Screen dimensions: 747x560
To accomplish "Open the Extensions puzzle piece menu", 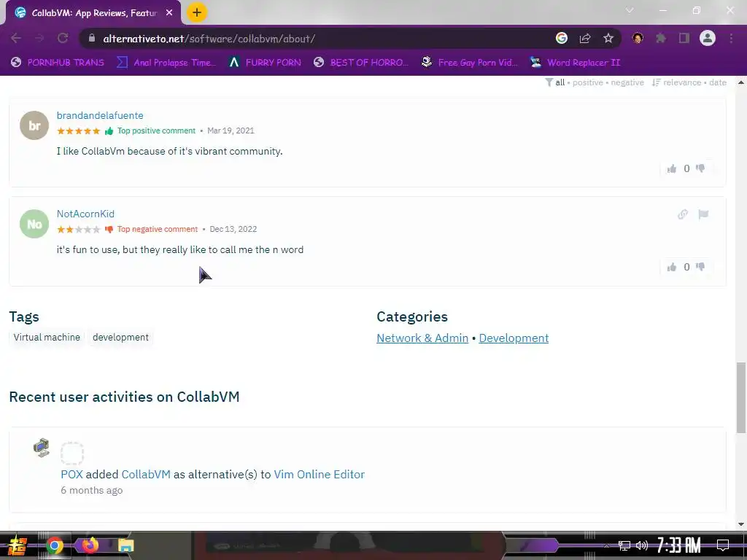I will [x=661, y=38].
